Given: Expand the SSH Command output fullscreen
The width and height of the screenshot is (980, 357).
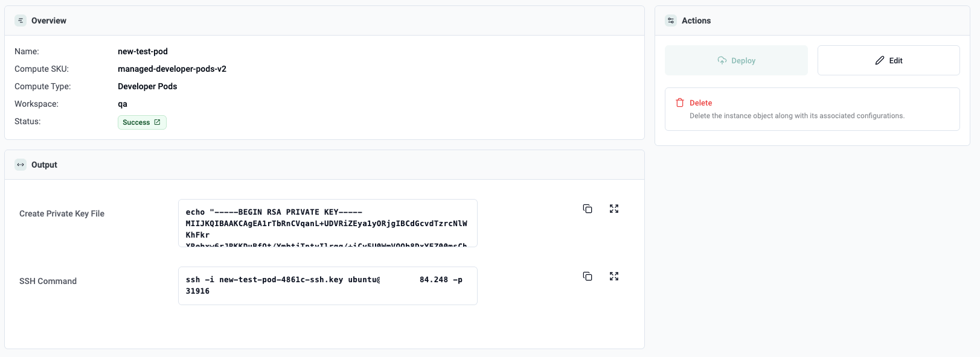Looking at the screenshot, I should [613, 276].
